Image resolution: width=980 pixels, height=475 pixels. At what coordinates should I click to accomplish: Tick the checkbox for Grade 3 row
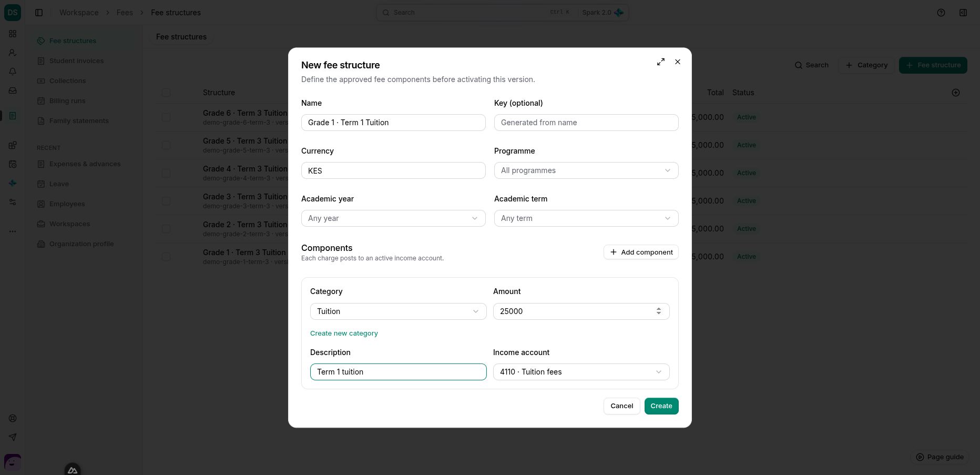166,201
